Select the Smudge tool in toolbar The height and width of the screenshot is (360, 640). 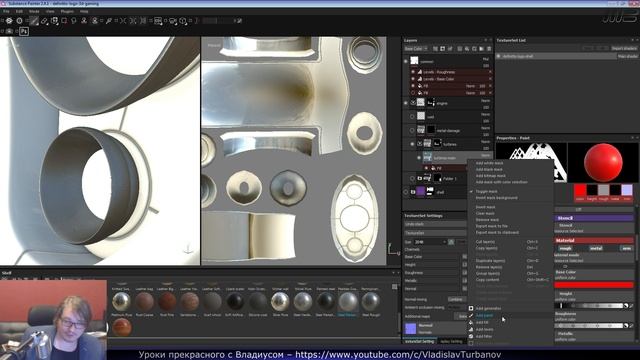point(74,20)
